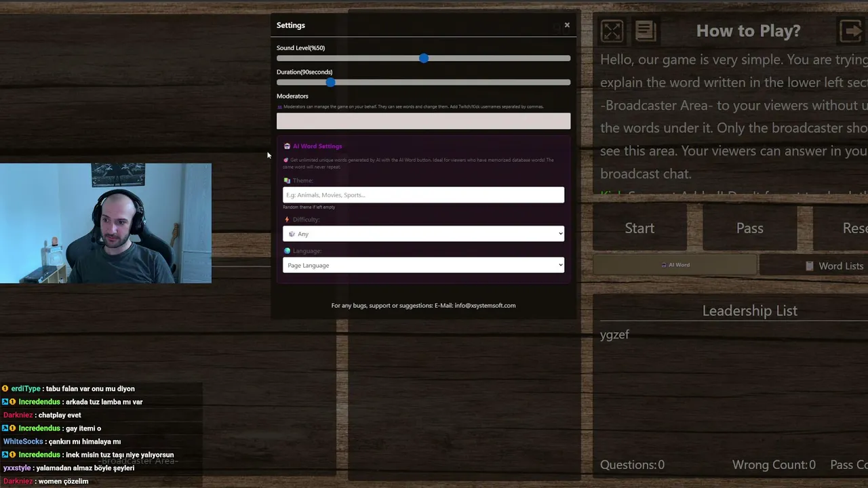Click leaderboard entry ygzef
Screen dimensions: 868x488
tap(614, 335)
